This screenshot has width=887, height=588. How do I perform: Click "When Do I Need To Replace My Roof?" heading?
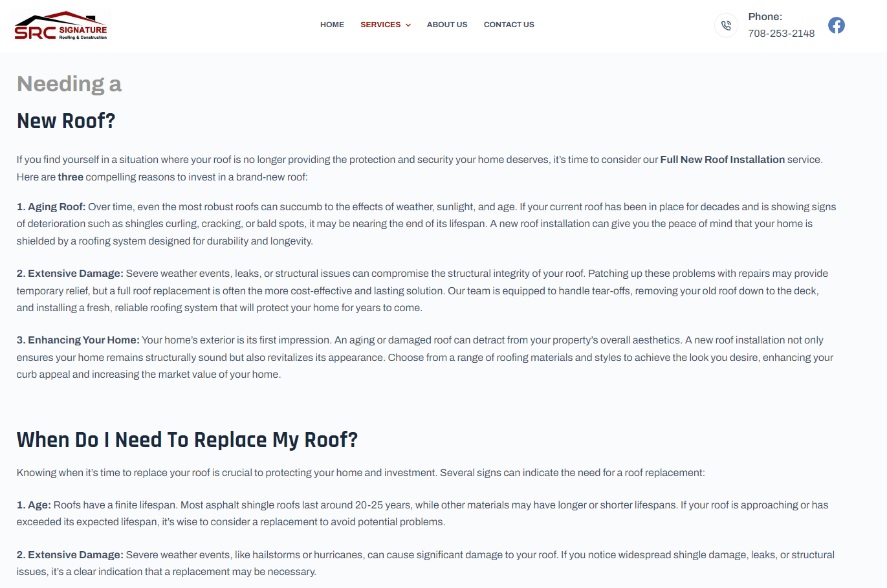[187, 440]
